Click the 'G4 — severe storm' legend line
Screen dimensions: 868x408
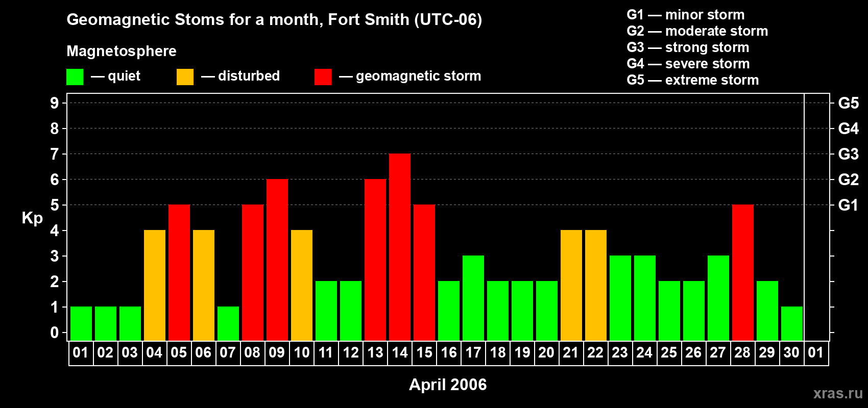point(688,64)
